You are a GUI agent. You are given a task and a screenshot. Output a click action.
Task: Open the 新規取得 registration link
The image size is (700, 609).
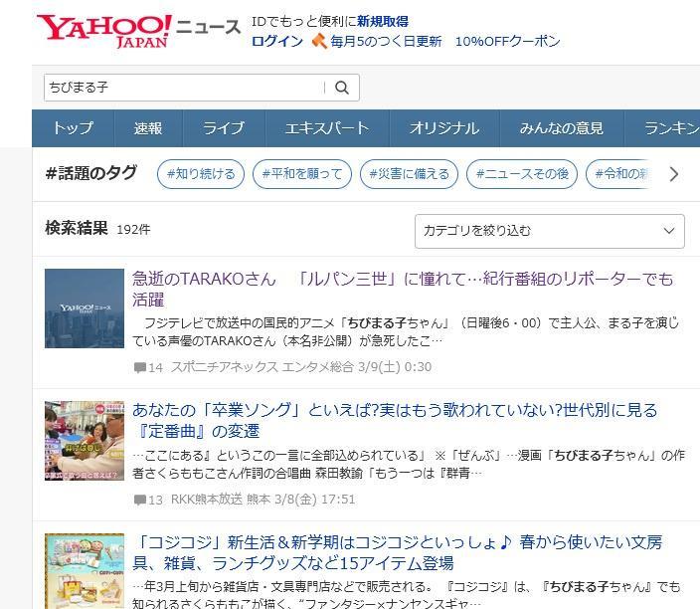[x=383, y=21]
